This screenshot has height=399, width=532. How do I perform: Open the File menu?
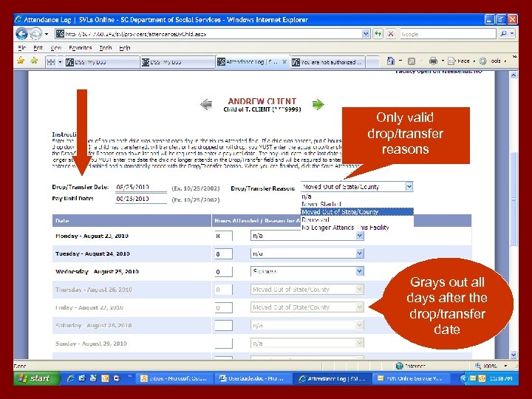(21, 48)
